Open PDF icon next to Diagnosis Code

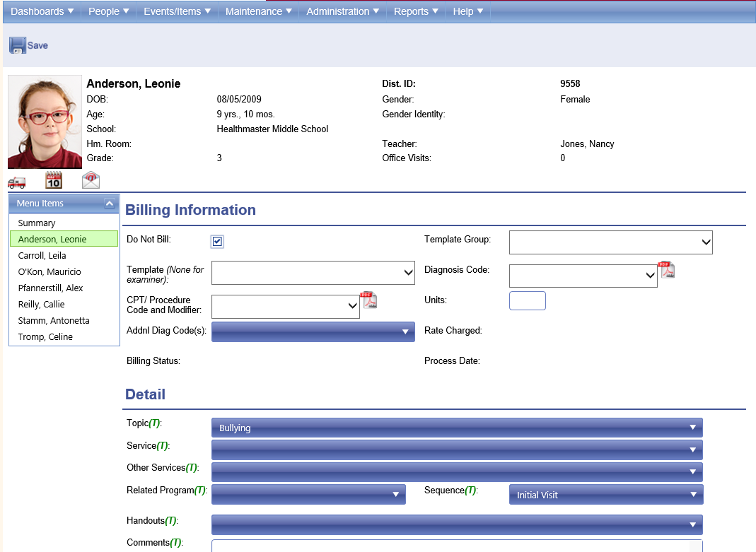(x=666, y=269)
